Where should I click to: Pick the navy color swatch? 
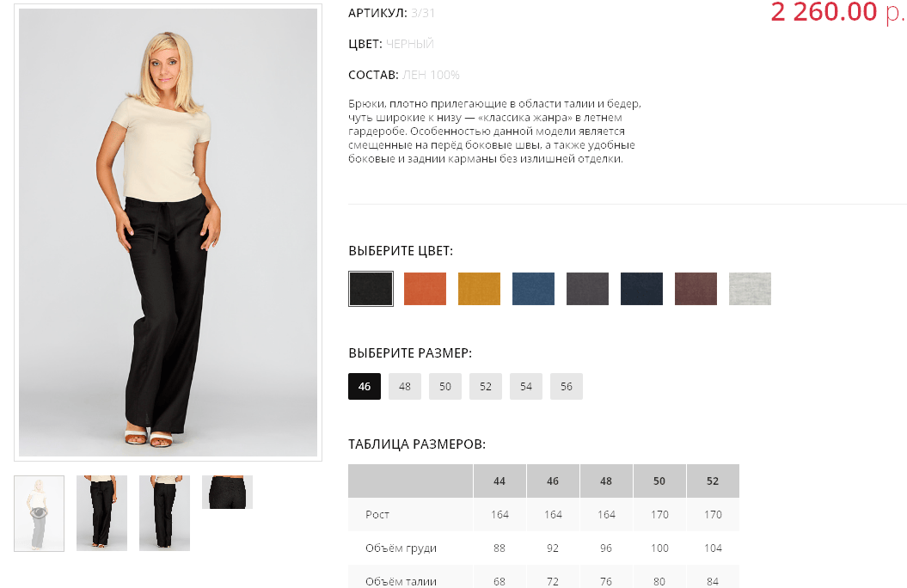pos(641,289)
